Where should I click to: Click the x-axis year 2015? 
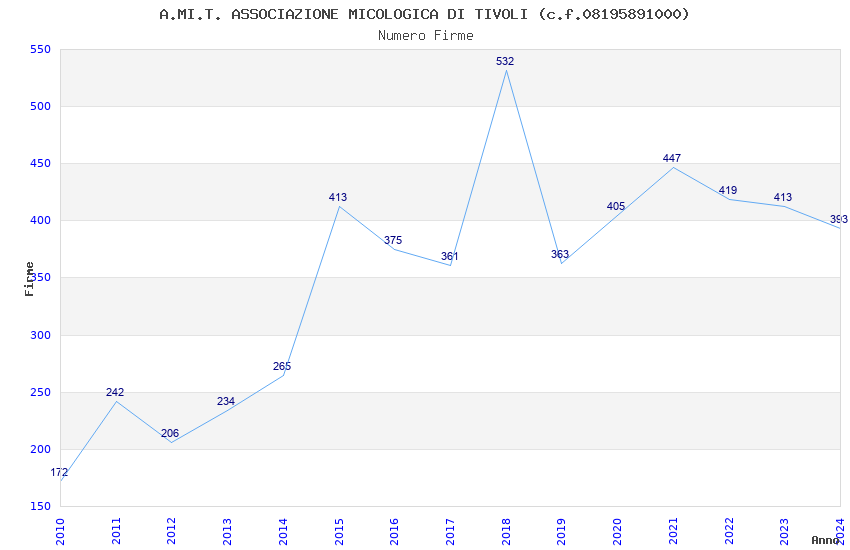pyautogui.click(x=339, y=532)
